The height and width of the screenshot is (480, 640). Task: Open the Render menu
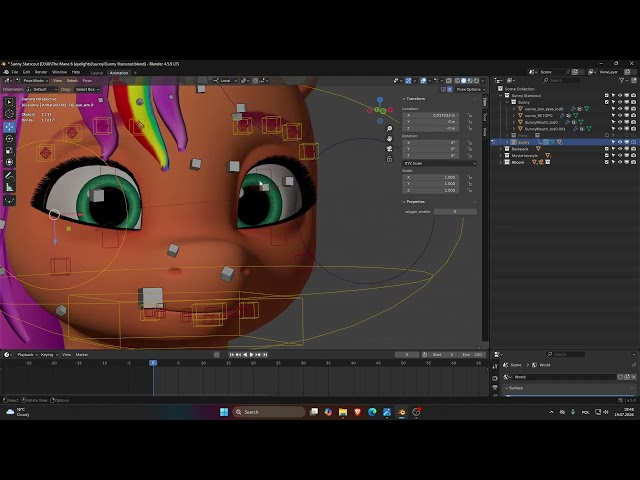point(41,72)
